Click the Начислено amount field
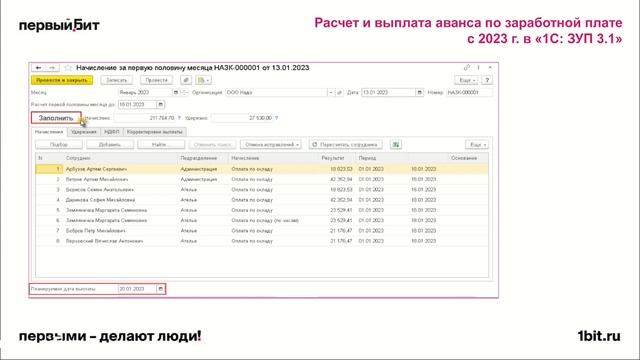The height and width of the screenshot is (360, 640). click(x=144, y=118)
